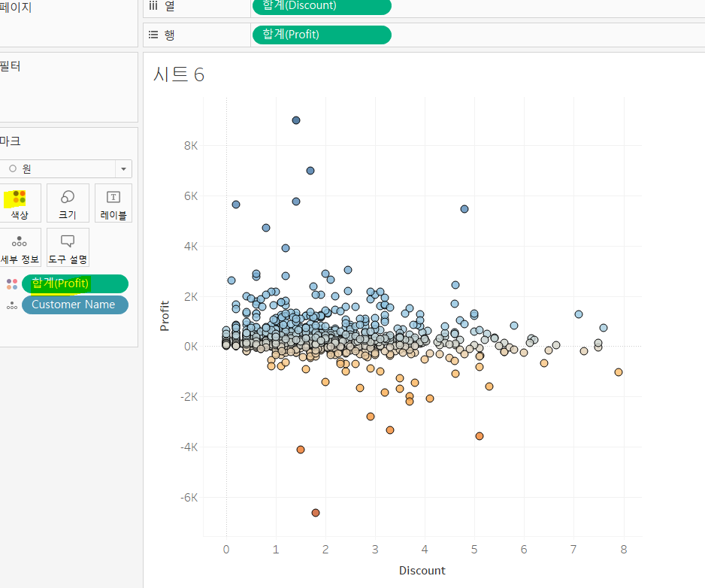Open the 크기 size card
Image resolution: width=705 pixels, height=588 pixels.
[x=68, y=203]
